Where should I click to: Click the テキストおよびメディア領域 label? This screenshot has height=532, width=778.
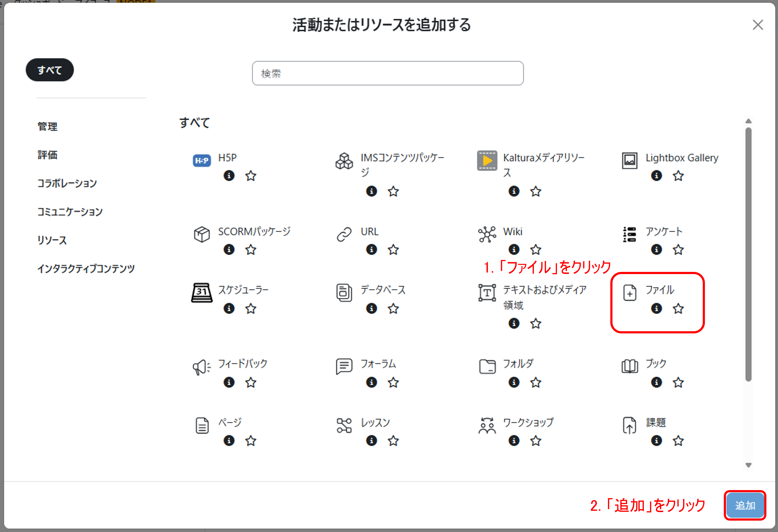click(x=545, y=297)
